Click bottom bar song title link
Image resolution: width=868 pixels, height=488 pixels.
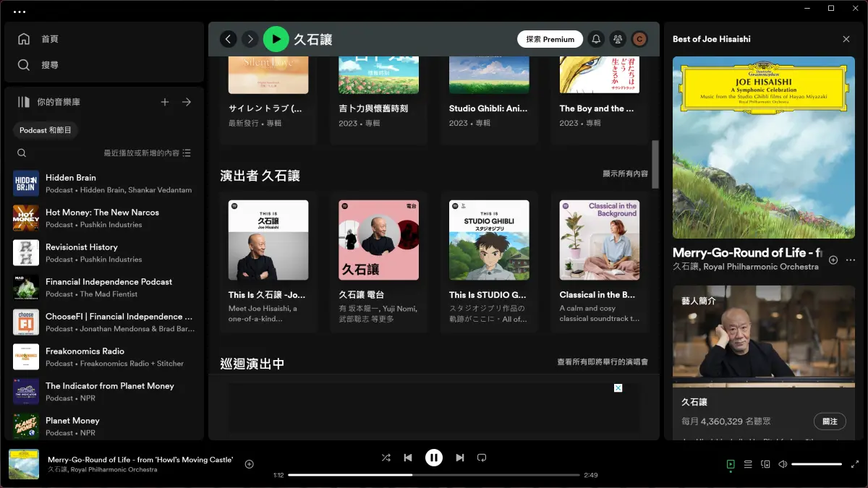pos(140,460)
